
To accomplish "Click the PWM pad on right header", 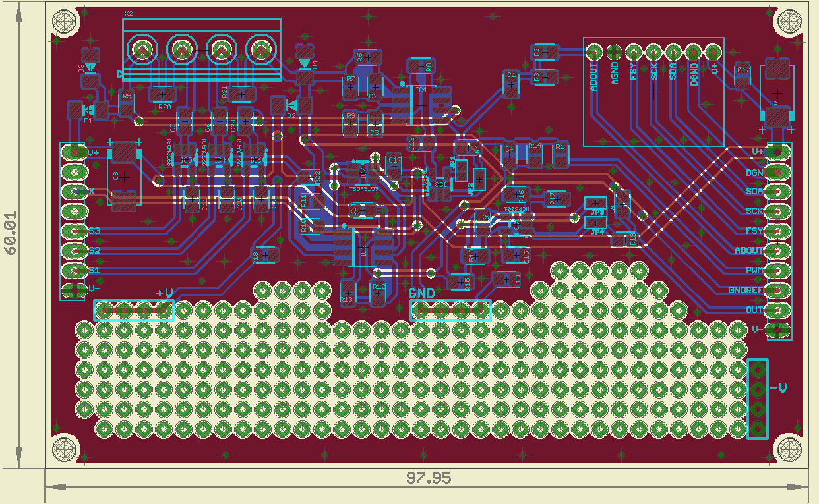I will [x=778, y=270].
